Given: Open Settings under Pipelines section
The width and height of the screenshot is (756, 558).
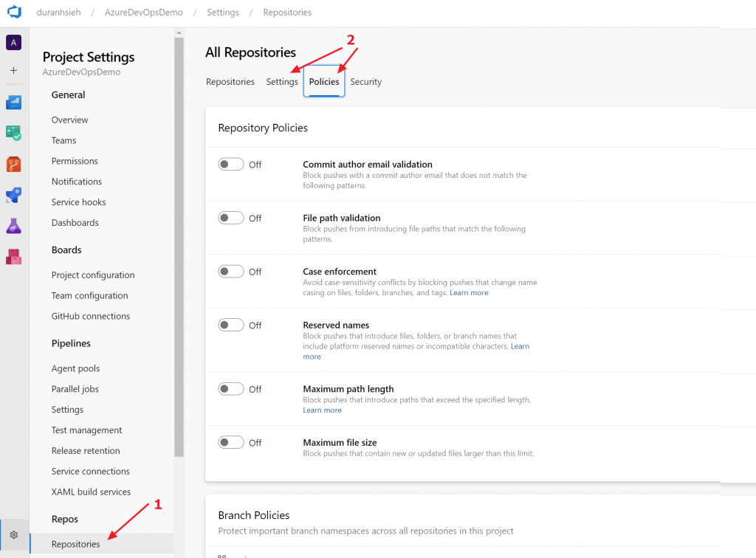Looking at the screenshot, I should [67, 410].
